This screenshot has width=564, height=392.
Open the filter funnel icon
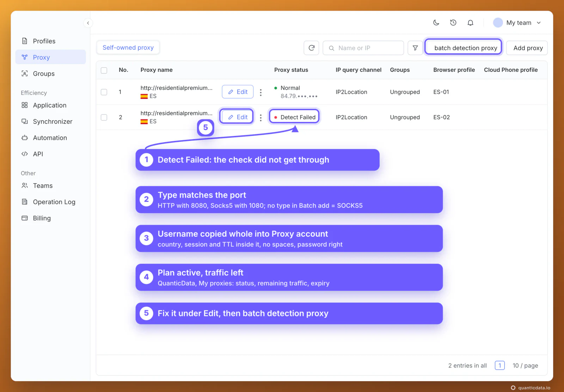[x=415, y=48]
